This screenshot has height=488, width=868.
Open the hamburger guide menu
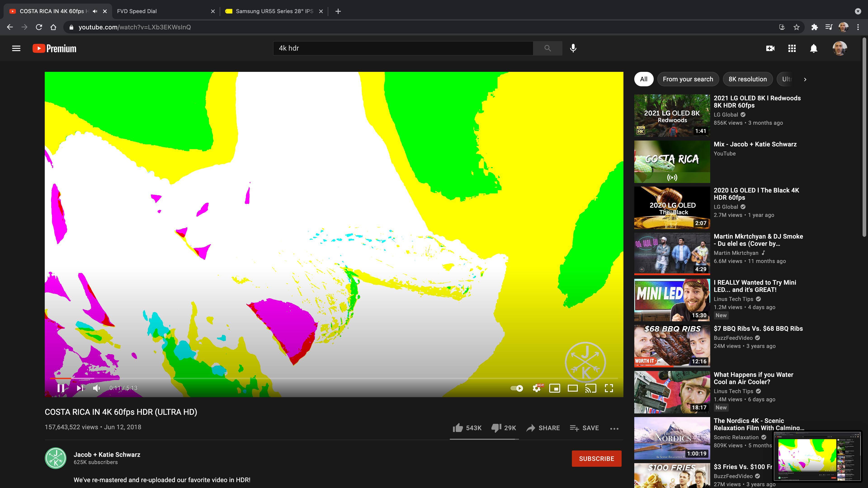click(16, 48)
